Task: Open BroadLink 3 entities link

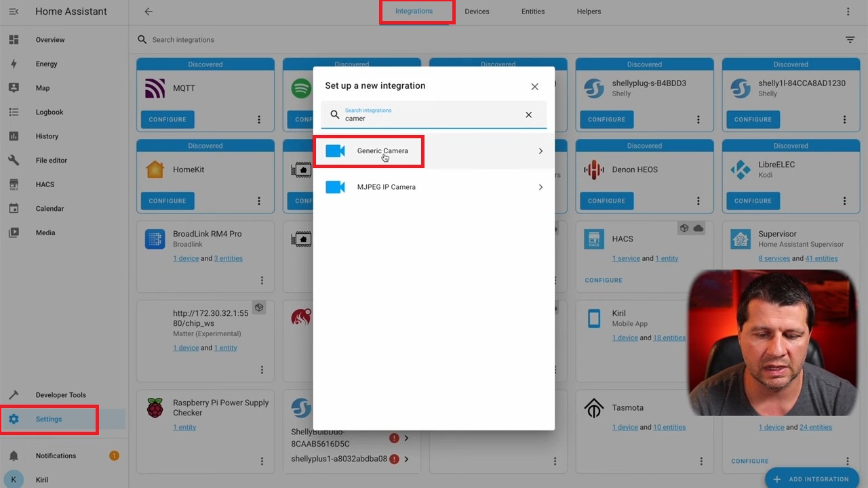Action: [229, 258]
